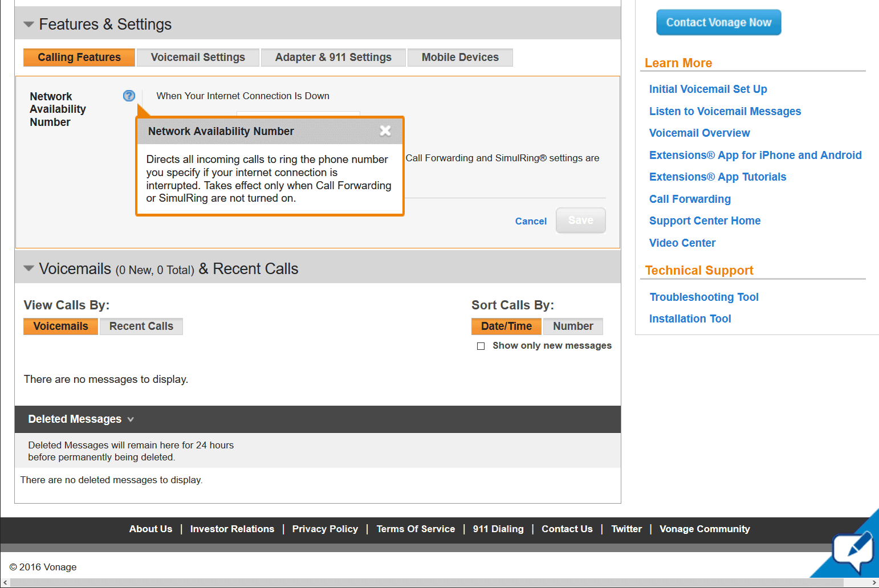879x588 pixels.
Task: Open the Troubleshooting Tool link
Action: [x=704, y=297]
